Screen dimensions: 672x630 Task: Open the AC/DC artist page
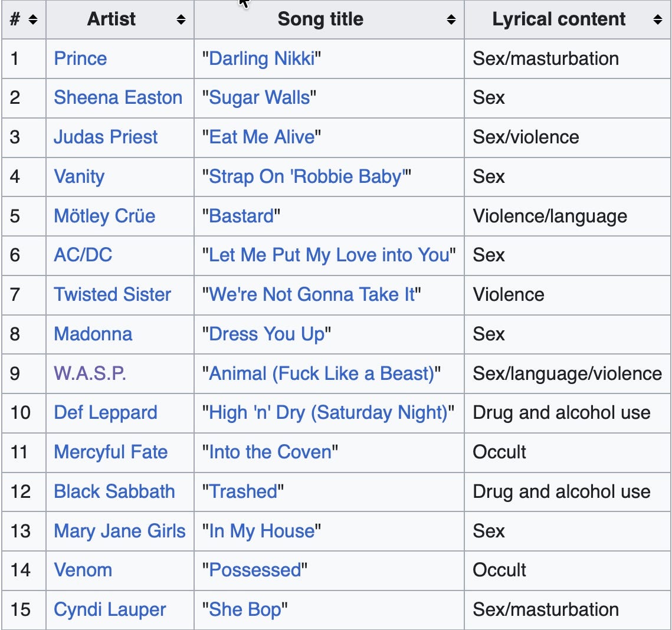[x=83, y=255]
